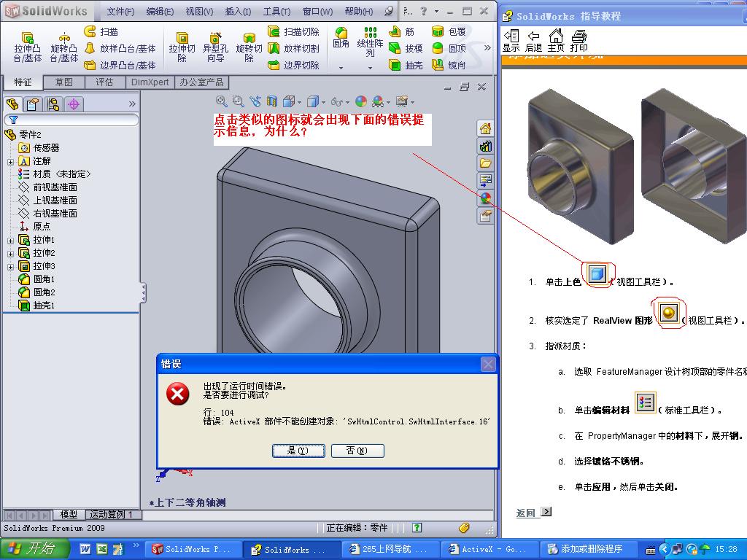The width and height of the screenshot is (747, 560).
Task: Click the 返回 link in the tutorial
Action: [526, 513]
